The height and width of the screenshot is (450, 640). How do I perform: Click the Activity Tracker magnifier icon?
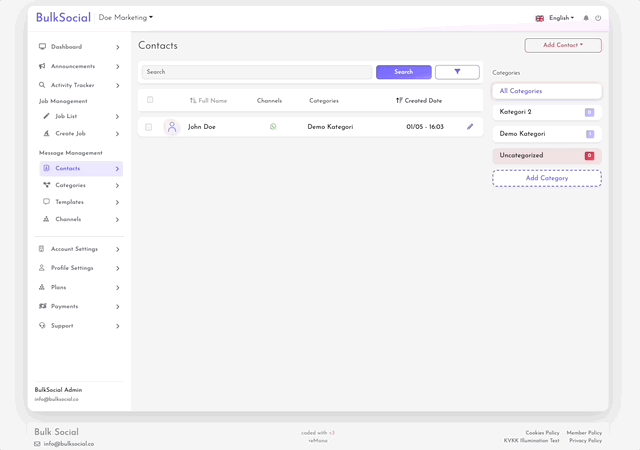tap(42, 85)
